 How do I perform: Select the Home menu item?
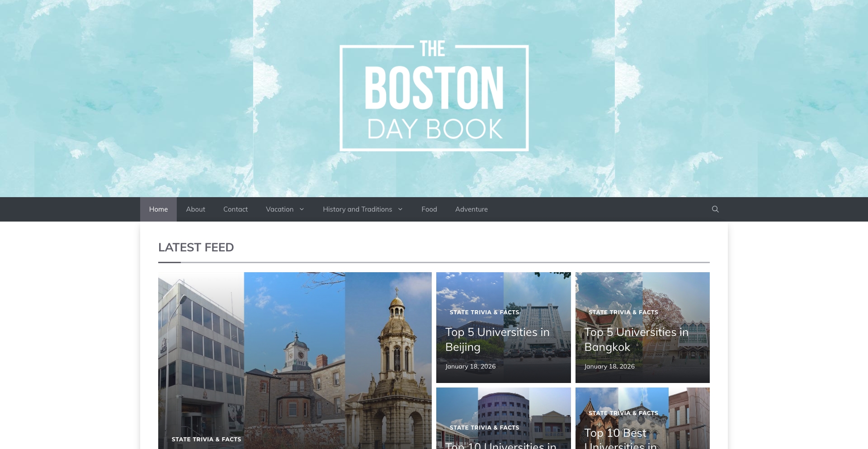158,209
